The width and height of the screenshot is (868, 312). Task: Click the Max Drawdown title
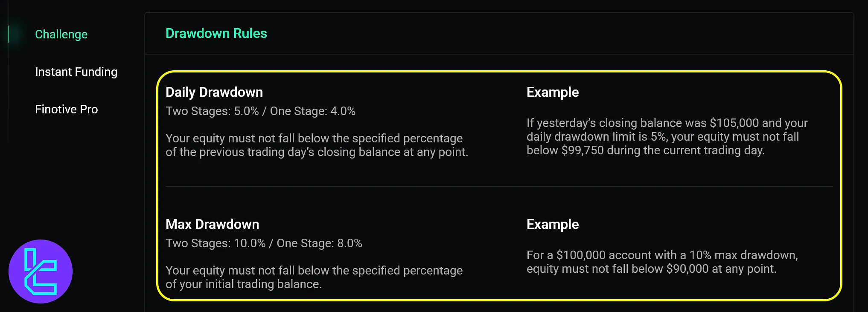coord(212,224)
